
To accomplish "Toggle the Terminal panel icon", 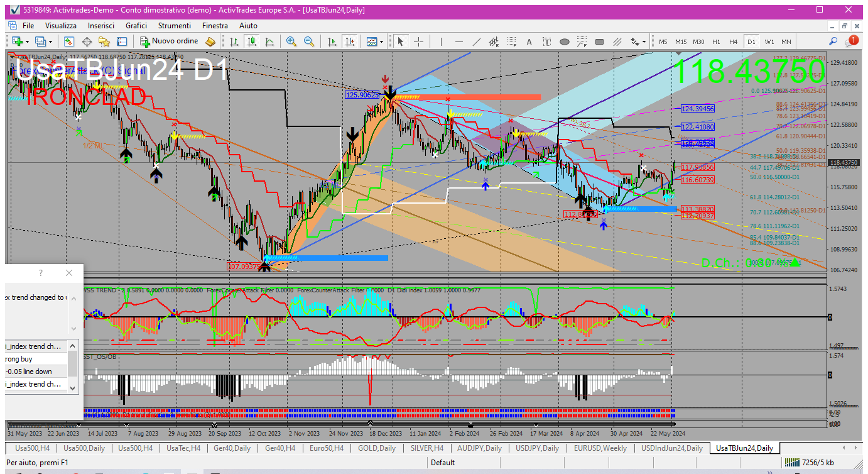I will click(122, 41).
